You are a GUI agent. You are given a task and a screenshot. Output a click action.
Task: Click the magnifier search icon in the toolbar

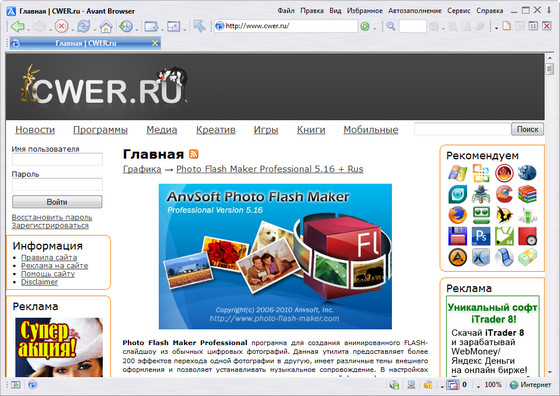tap(391, 26)
